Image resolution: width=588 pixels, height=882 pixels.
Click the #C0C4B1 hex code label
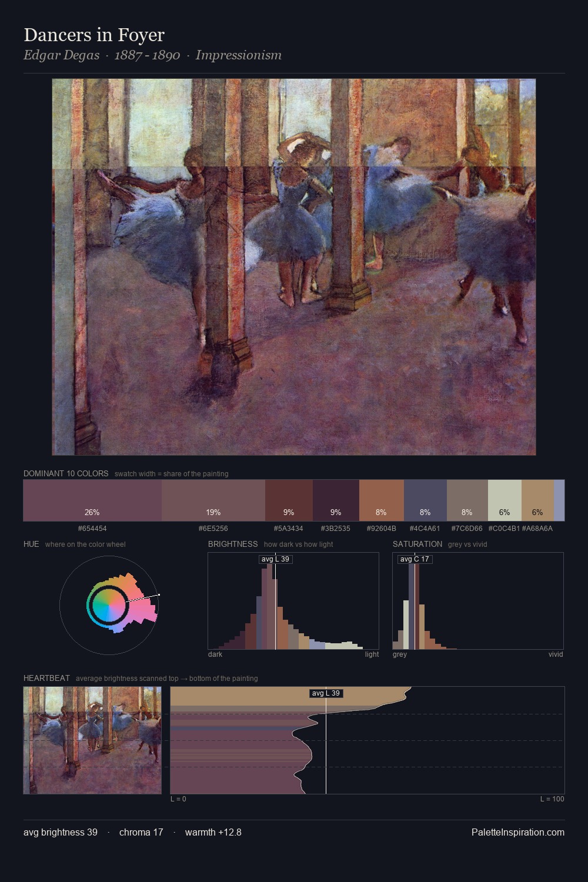(504, 529)
